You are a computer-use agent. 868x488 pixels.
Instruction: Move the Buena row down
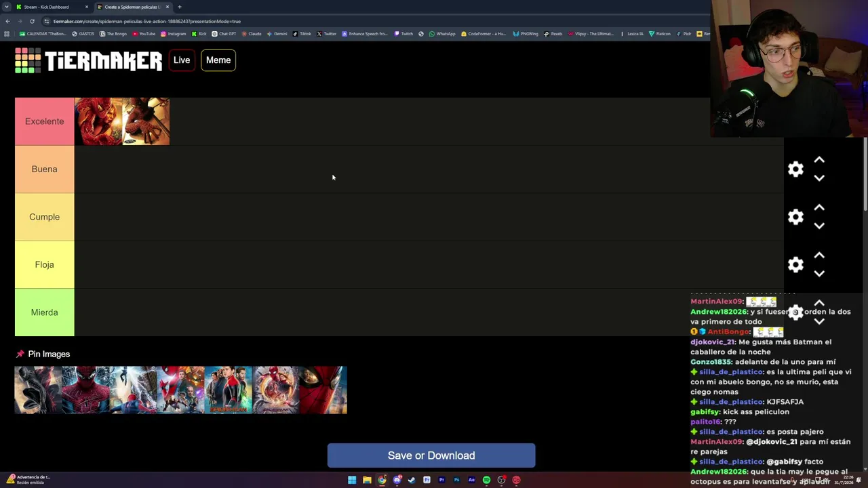(819, 178)
